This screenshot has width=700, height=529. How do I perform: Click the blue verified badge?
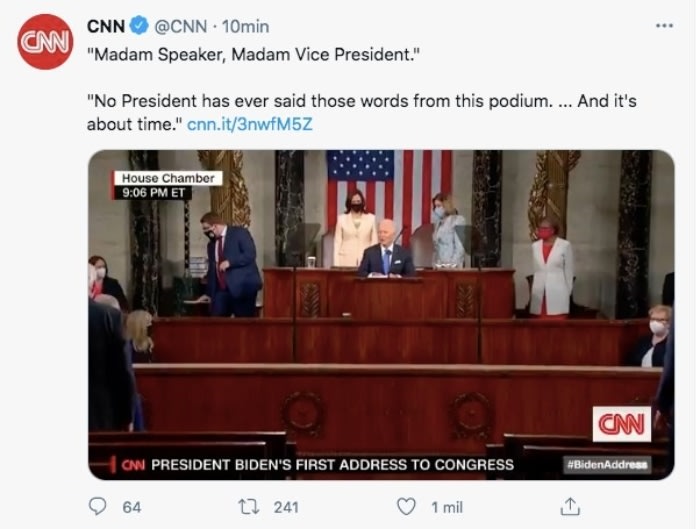click(138, 26)
